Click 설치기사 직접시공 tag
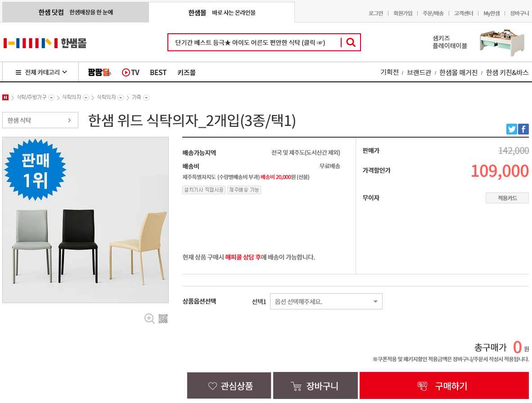This screenshot has height=403, width=532. (204, 190)
